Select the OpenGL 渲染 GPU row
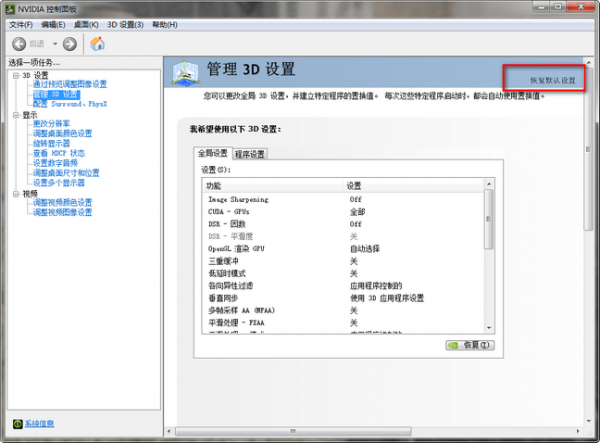Viewport: 600px width, 443px height. [x=343, y=249]
